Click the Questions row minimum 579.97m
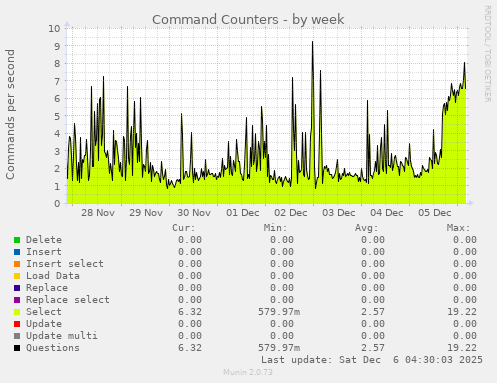The width and height of the screenshot is (497, 383). (x=279, y=348)
